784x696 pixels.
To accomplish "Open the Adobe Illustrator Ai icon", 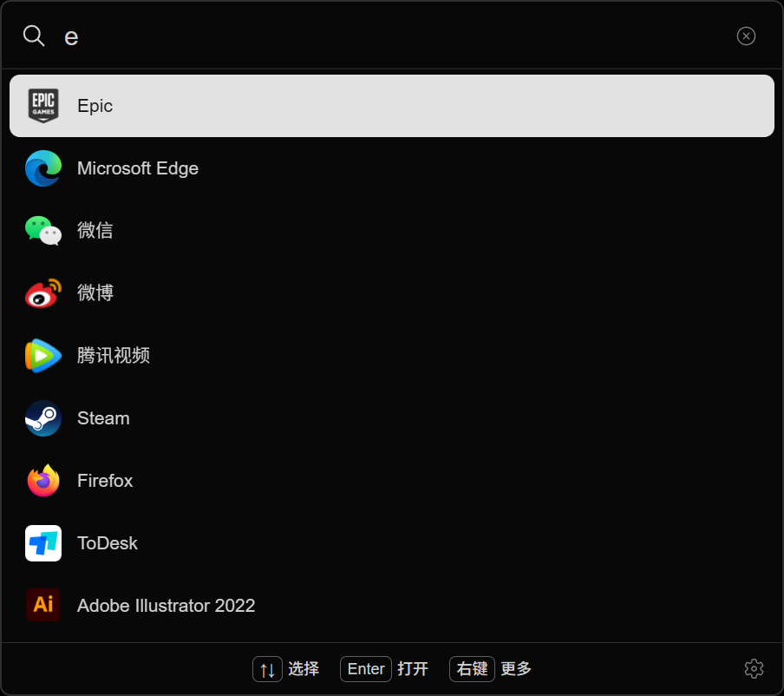I will tap(43, 605).
